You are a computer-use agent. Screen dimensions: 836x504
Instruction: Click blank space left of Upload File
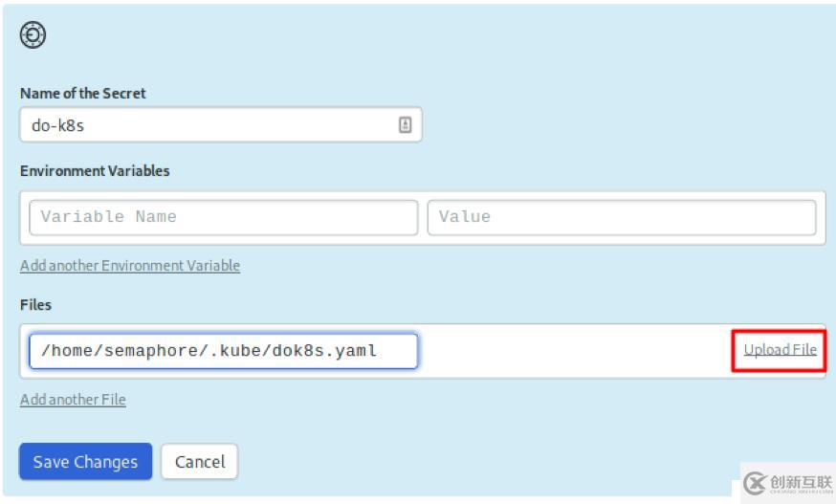coord(576,351)
